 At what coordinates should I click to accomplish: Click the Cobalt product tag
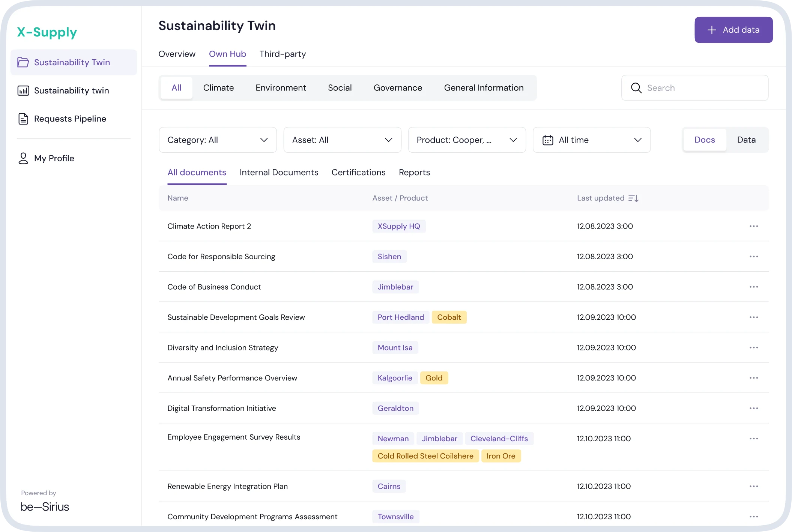[449, 317]
